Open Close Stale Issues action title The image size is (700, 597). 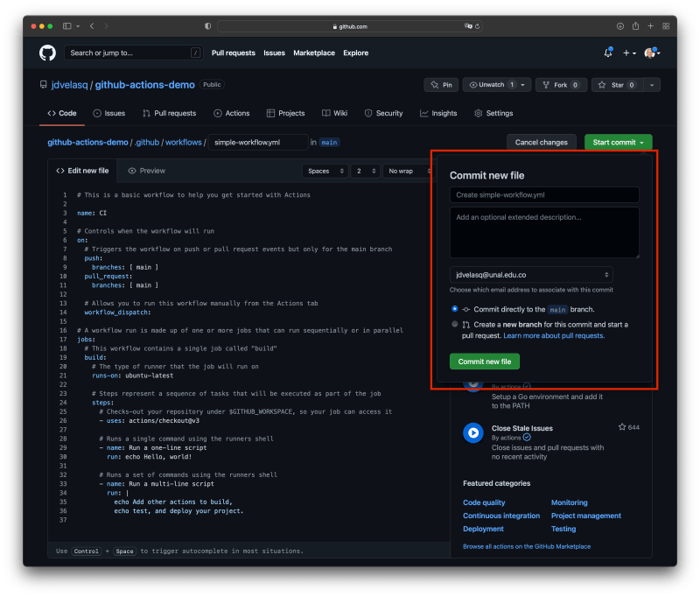click(521, 428)
